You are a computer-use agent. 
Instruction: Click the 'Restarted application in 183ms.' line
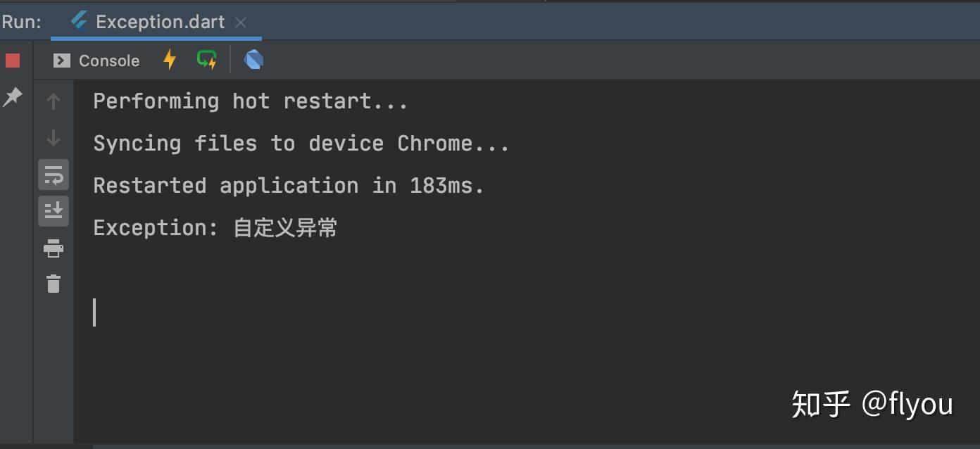click(289, 186)
